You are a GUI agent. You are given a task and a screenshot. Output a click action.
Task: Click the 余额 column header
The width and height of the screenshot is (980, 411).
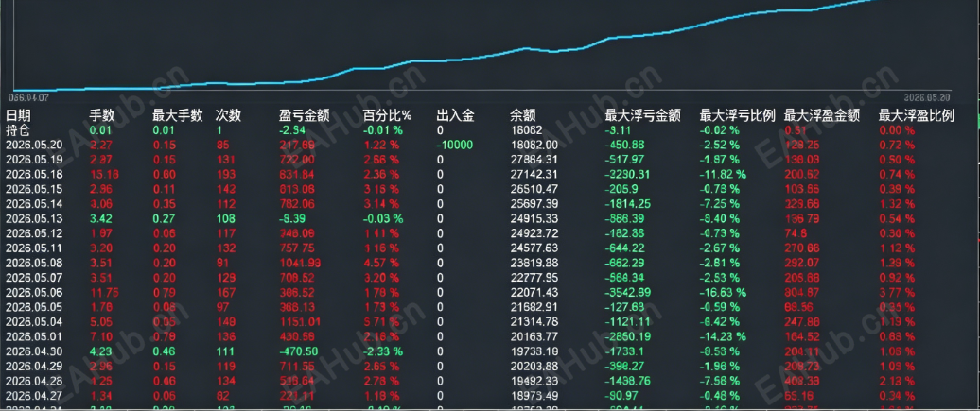tap(522, 115)
